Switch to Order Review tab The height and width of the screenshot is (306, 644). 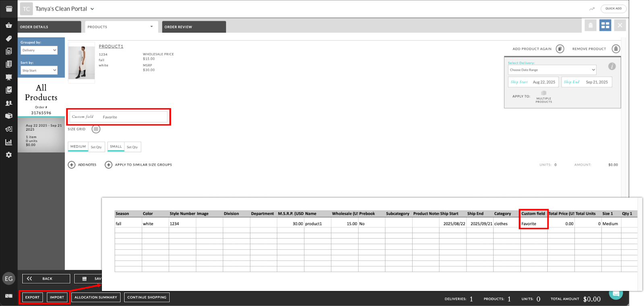[x=194, y=27]
